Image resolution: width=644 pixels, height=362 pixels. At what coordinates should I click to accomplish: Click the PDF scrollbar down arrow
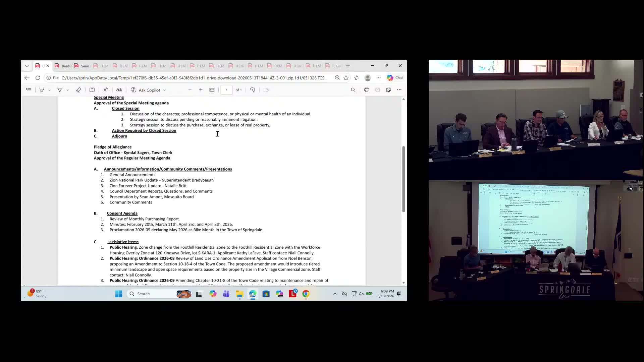pos(404,283)
